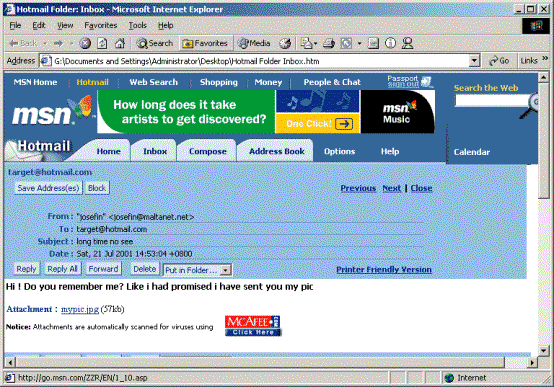Viewport: 554px width, 387px height.
Task: Open the mypic.jpg attachment link
Action: tap(80, 309)
